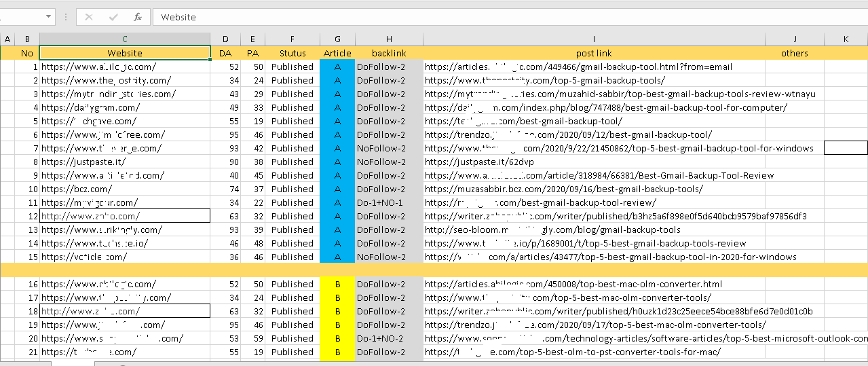Select the Do-1+NO-2 backlink cell
Screen dimensions: 868x366
coord(389,338)
